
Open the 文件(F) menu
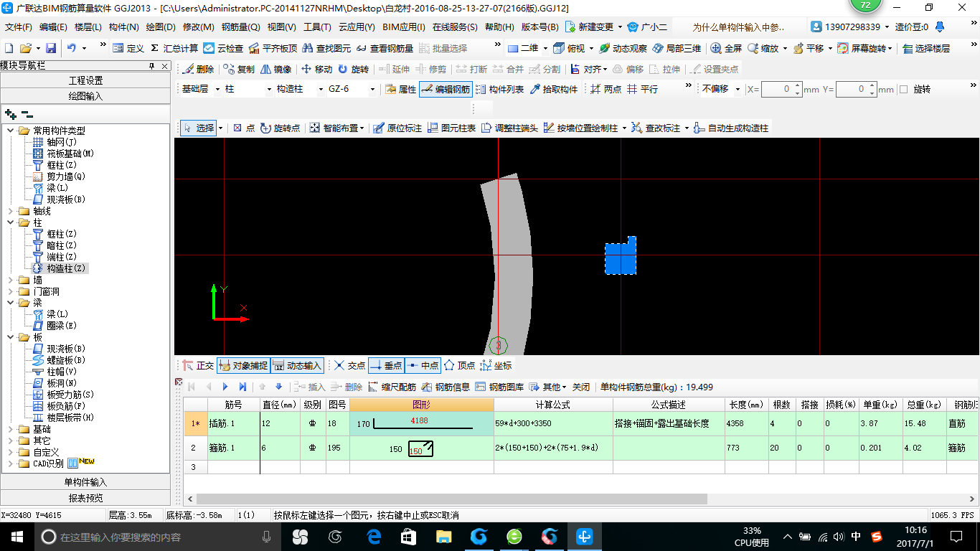pos(19,27)
